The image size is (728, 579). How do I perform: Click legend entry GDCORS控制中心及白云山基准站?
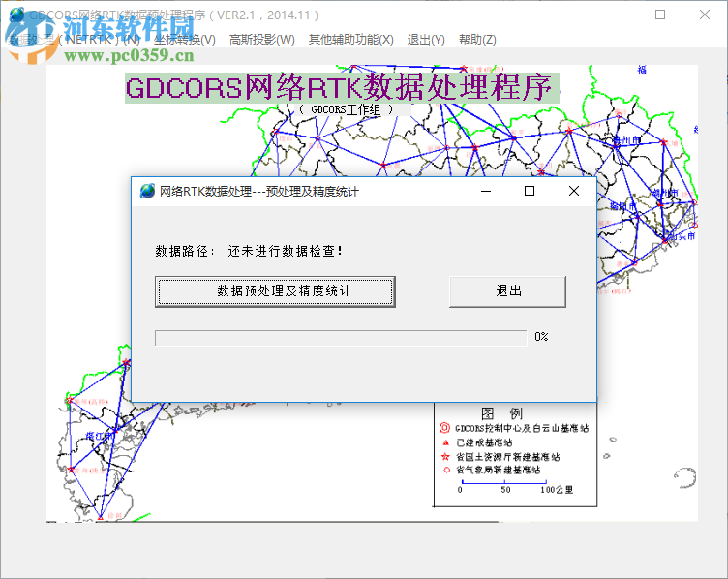point(522,428)
